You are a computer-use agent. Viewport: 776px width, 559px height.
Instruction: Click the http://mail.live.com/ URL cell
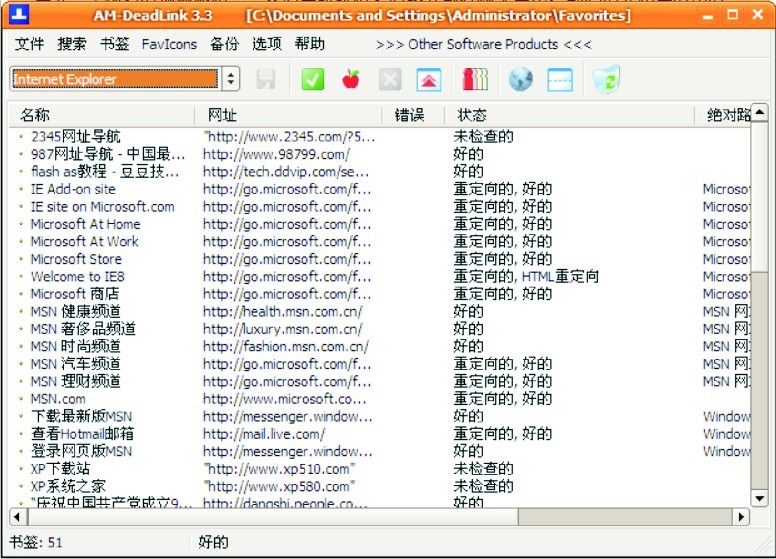coord(264,434)
